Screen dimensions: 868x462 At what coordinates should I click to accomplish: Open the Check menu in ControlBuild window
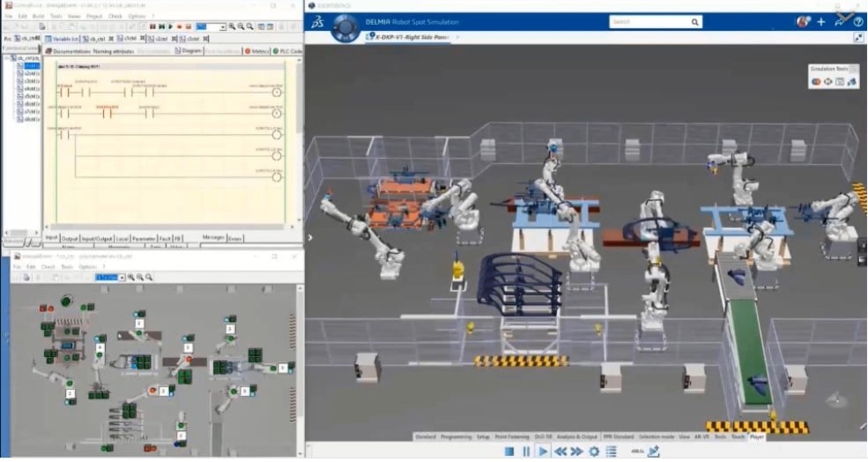pos(115,16)
